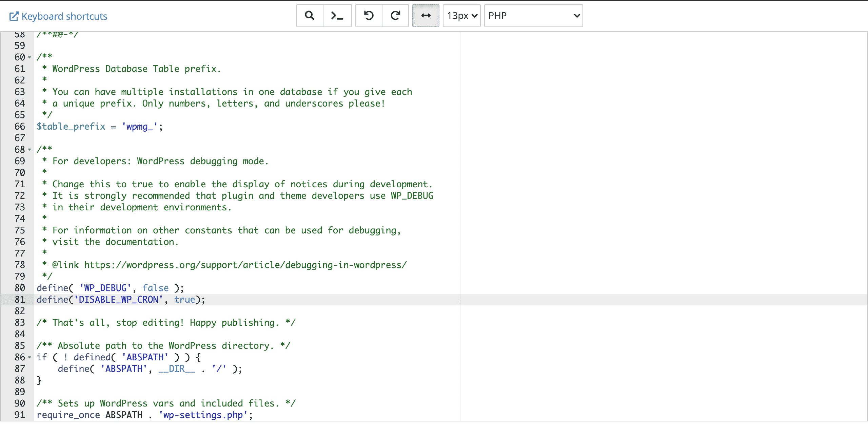The height and width of the screenshot is (435, 868).
Task: Click "WordPress Database Table prefix." comment
Action: (136, 69)
